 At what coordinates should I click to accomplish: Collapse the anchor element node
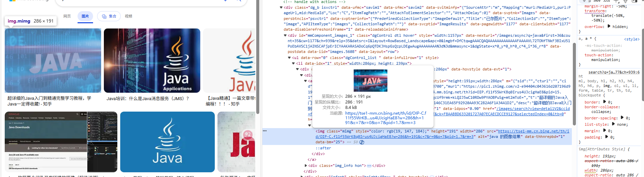coord(305,81)
